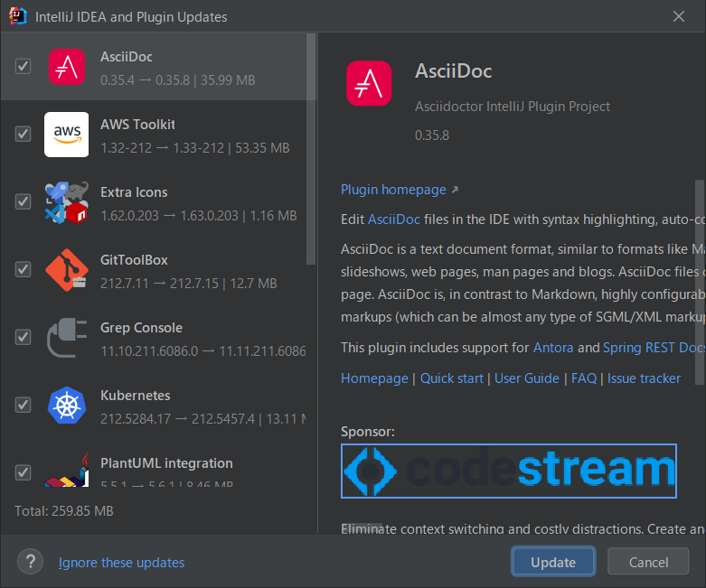The width and height of the screenshot is (706, 588).
Task: Select the PlantUML integration row title
Action: (x=166, y=463)
